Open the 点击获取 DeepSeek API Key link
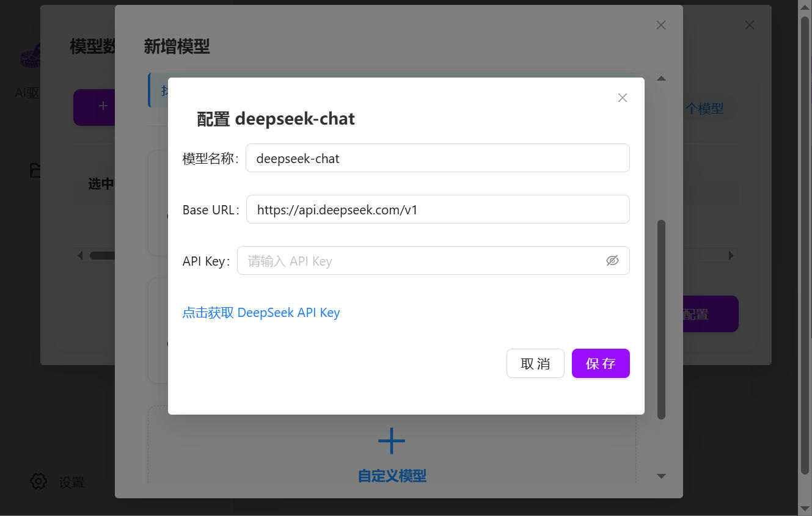 pos(261,313)
